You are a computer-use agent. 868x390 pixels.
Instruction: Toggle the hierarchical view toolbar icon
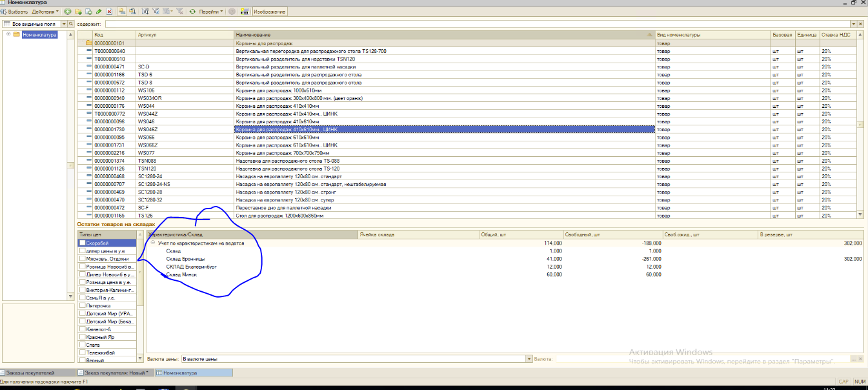[121, 12]
